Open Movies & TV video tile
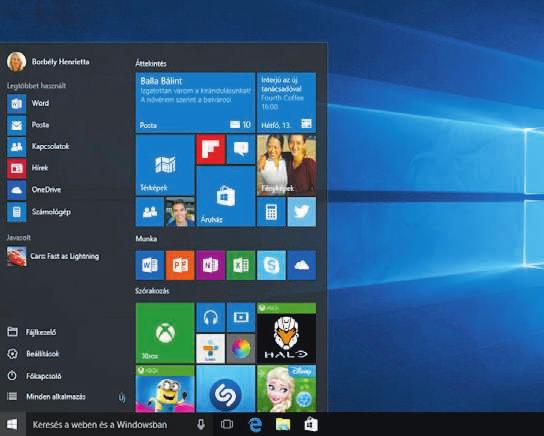544x436 pixels. coord(241,317)
